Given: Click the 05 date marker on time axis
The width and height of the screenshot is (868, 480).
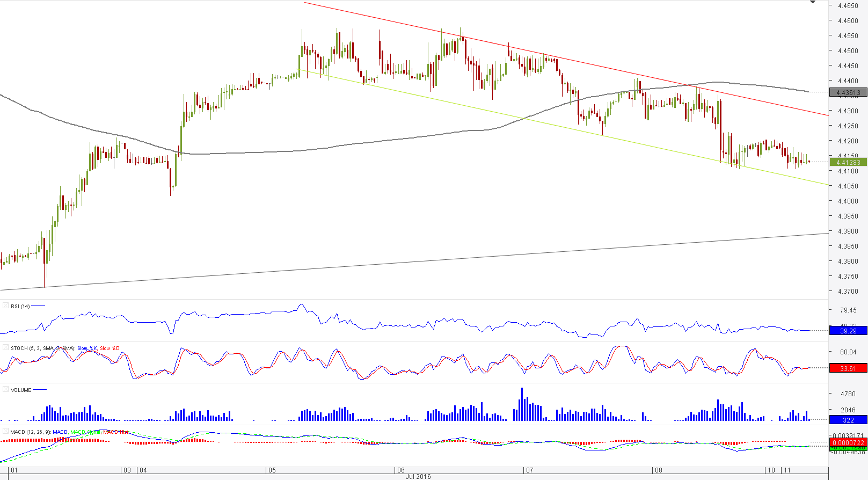Looking at the screenshot, I should point(272,470).
